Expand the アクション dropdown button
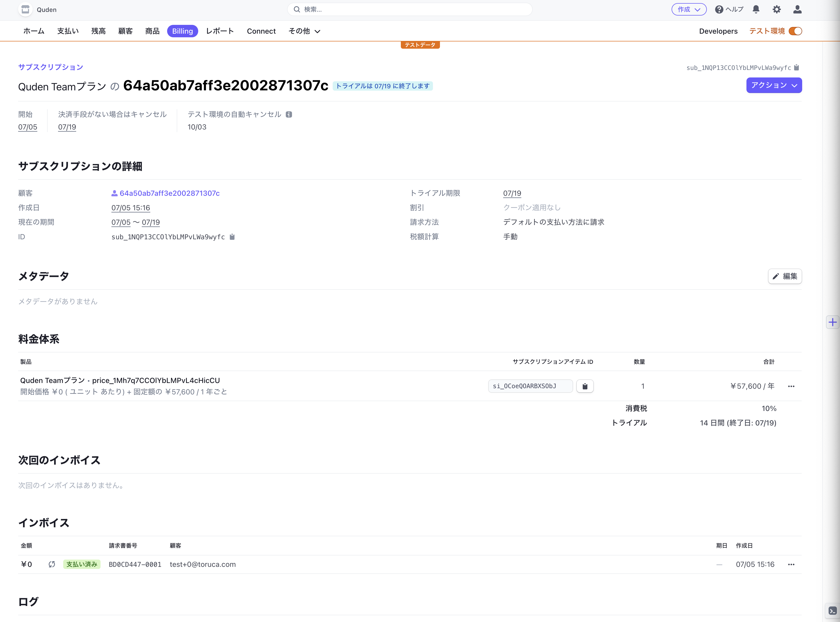Viewport: 840px width, 622px height. pos(774,85)
